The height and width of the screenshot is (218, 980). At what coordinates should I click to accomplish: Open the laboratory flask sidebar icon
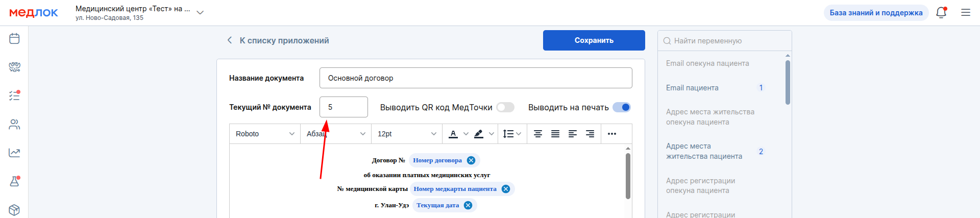[x=14, y=181]
